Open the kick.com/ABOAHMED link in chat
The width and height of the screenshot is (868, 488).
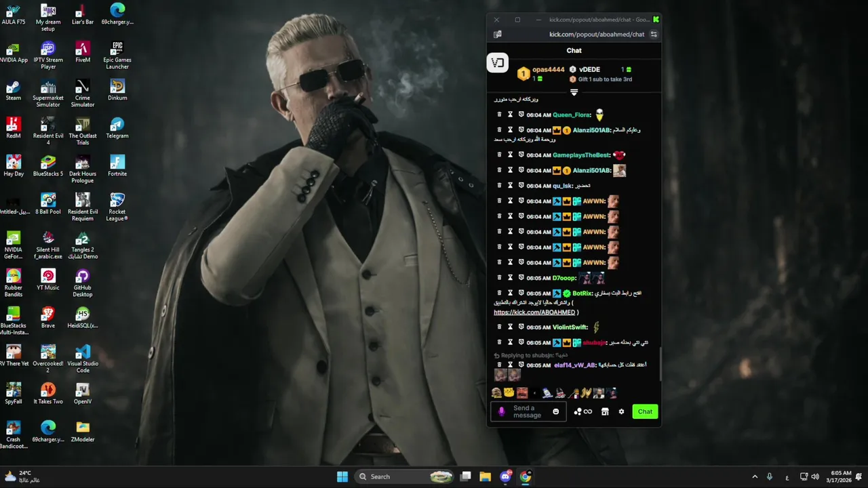(x=534, y=312)
